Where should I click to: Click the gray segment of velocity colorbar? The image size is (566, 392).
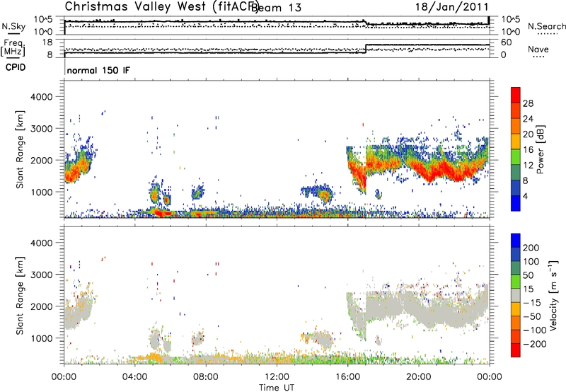point(516,296)
